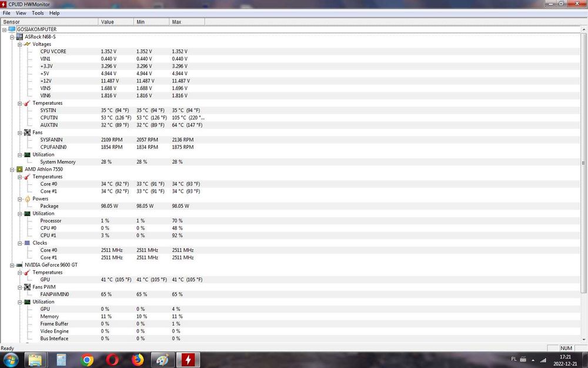Click the vertical scrollbar thumb

tap(583, 163)
